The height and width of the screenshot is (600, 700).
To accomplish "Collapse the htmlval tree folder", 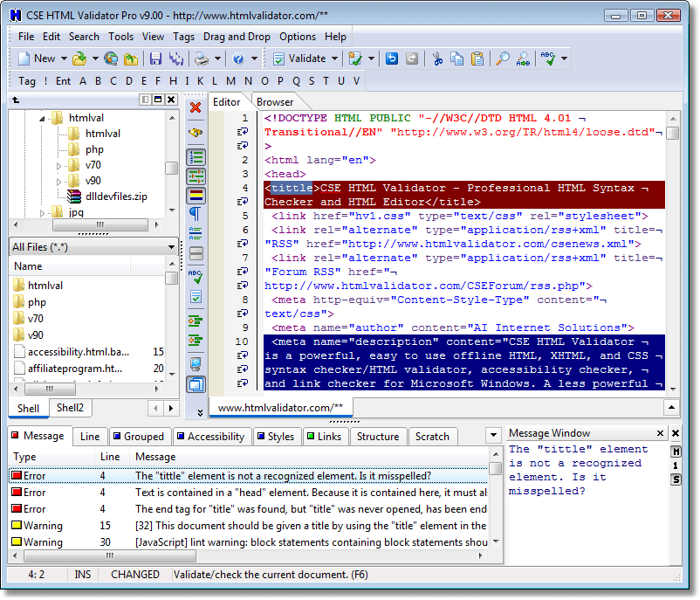I will (x=42, y=119).
